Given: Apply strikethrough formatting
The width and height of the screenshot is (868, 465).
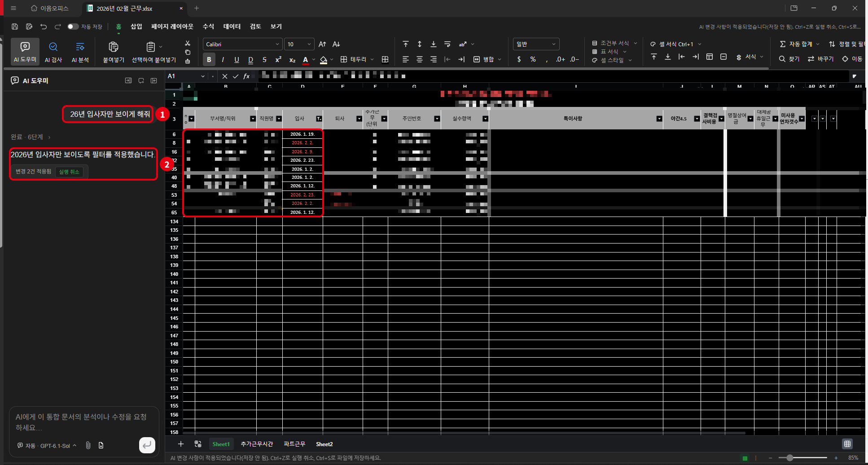Looking at the screenshot, I should coord(264,59).
